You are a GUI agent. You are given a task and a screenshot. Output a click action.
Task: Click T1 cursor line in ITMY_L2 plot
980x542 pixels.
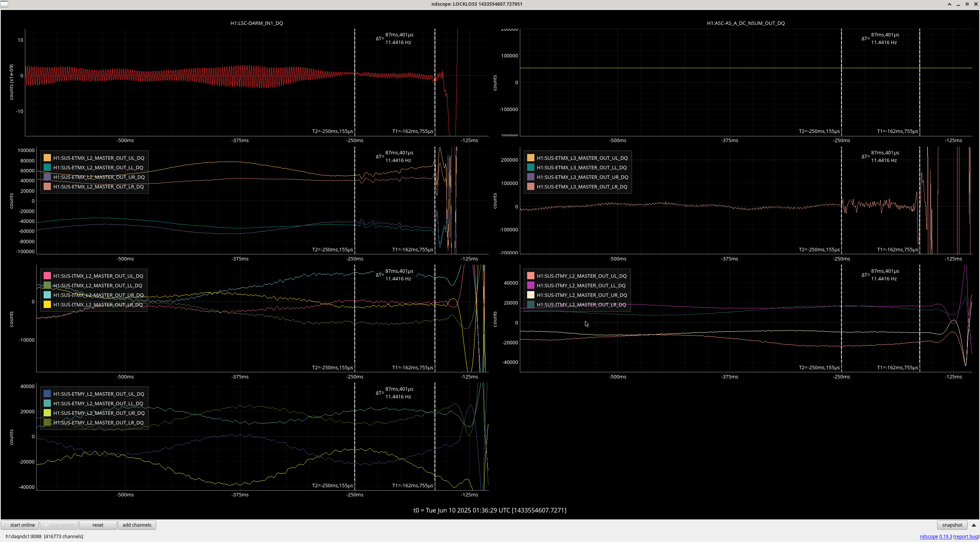tap(920, 318)
